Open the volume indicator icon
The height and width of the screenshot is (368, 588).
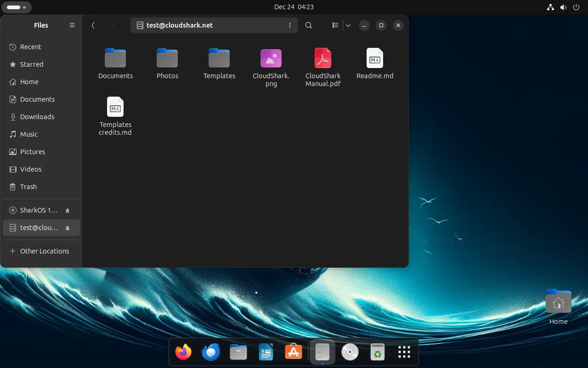(x=564, y=7)
